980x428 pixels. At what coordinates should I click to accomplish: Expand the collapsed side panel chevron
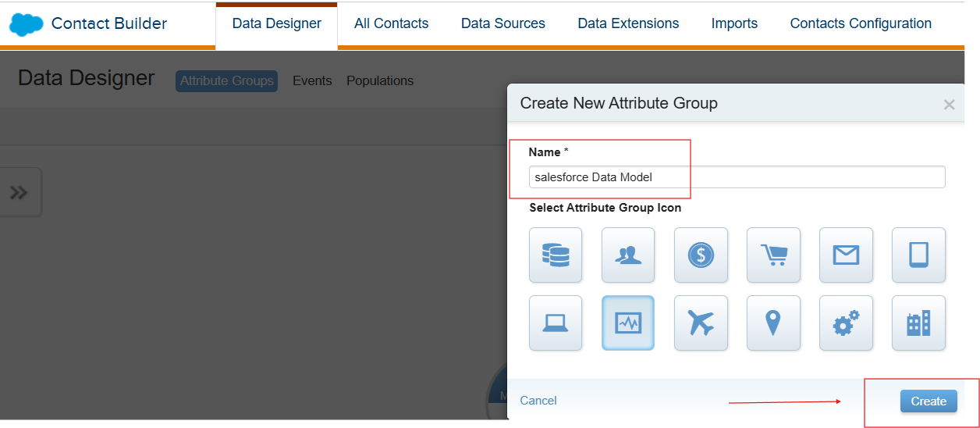(x=19, y=192)
